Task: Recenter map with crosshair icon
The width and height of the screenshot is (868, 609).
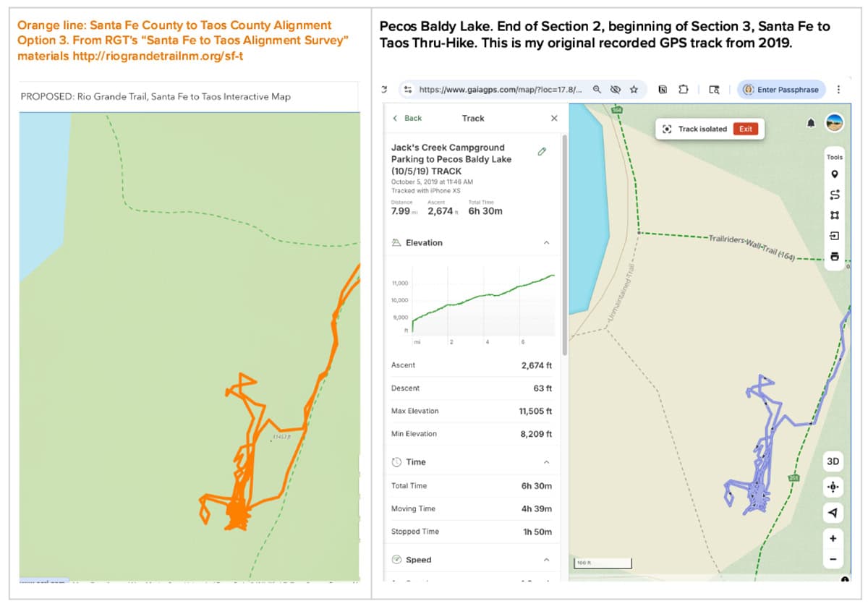Action: pyautogui.click(x=833, y=487)
